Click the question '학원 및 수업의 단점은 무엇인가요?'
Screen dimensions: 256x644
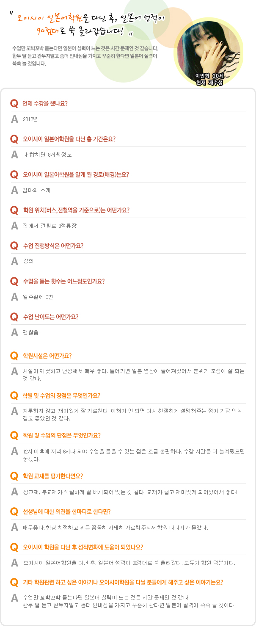[x=61, y=435]
